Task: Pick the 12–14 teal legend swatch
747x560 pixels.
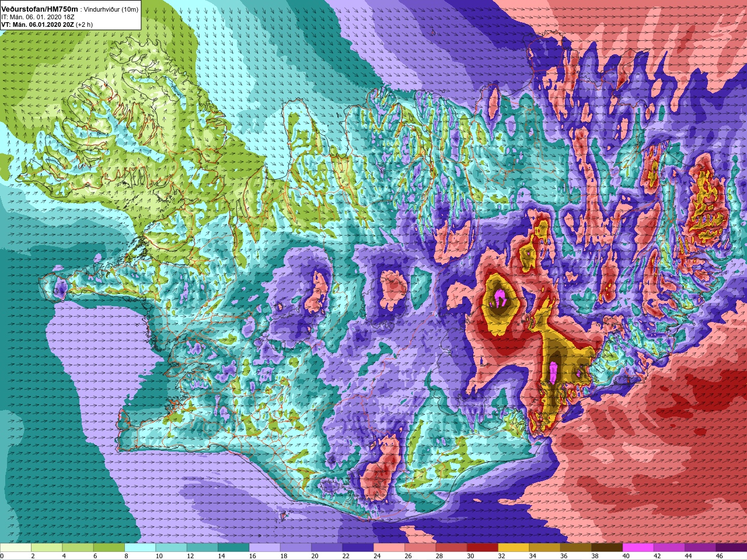Action: coord(203,548)
